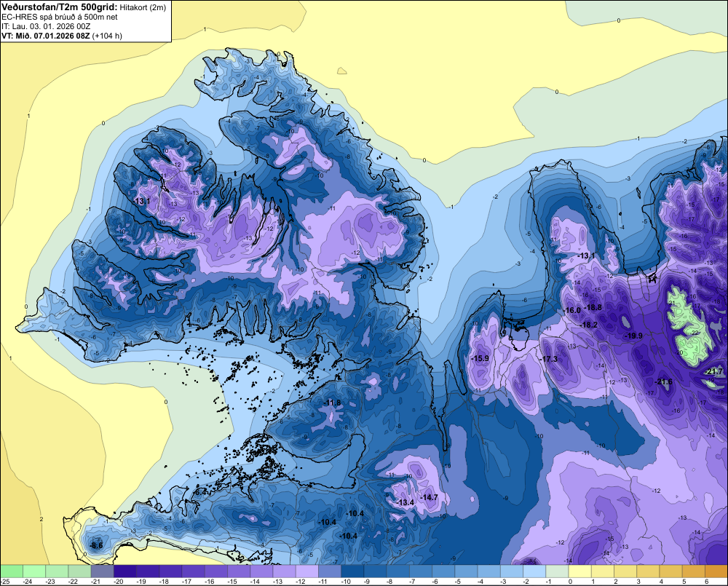Pick the legend swatch labeled -21
Screen dimensions: 728x586
pyautogui.click(x=103, y=571)
